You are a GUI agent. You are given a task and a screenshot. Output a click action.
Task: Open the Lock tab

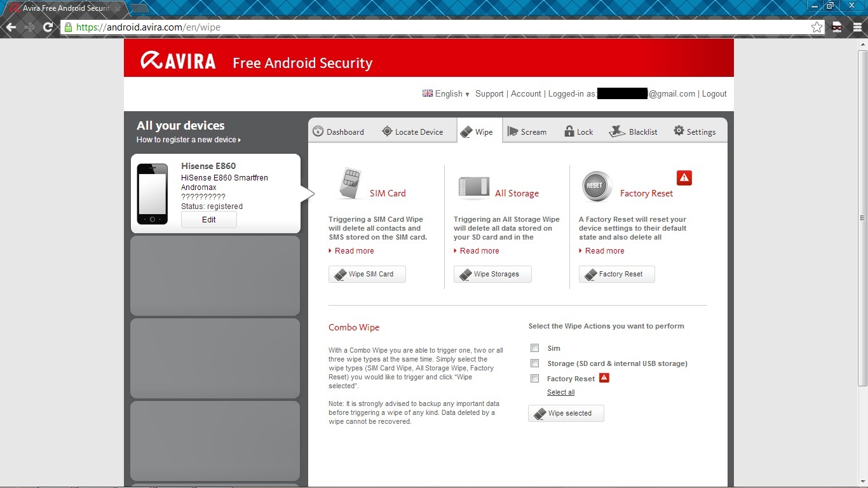point(578,132)
